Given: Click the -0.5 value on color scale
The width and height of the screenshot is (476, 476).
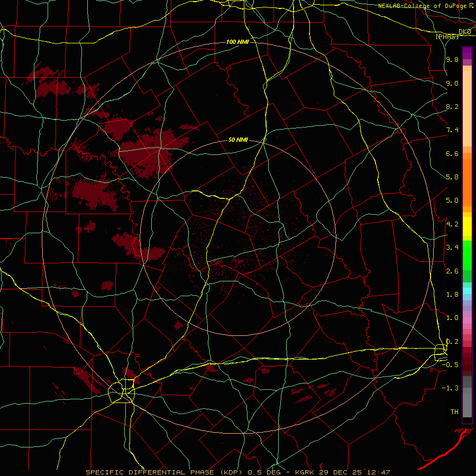Looking at the screenshot, I should (x=450, y=365).
